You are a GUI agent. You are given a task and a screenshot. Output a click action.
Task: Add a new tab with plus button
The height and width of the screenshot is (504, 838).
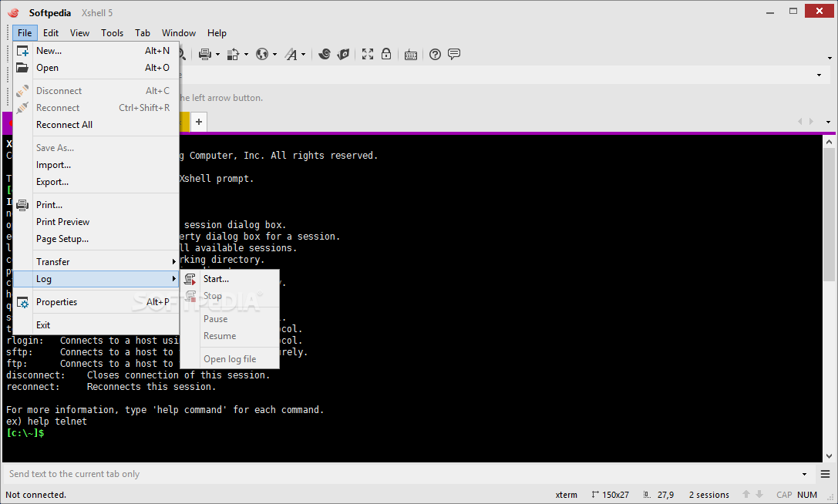click(x=199, y=122)
